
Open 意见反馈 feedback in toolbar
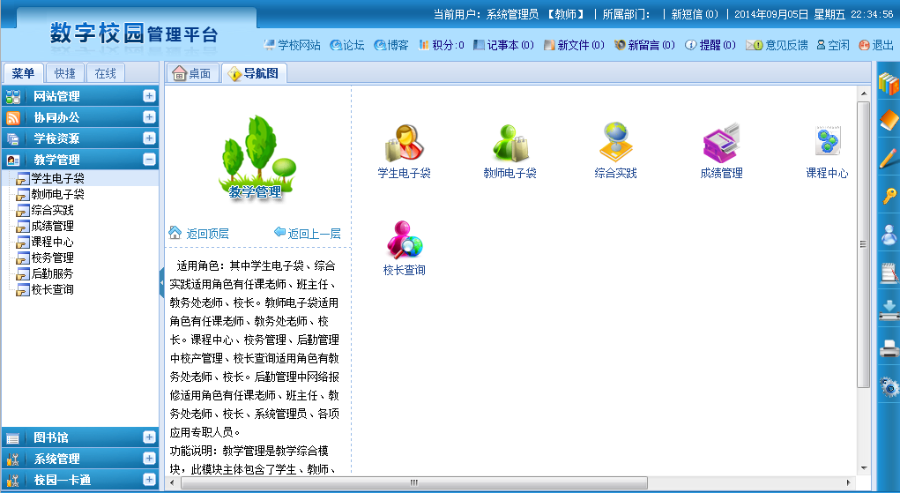coord(777,45)
